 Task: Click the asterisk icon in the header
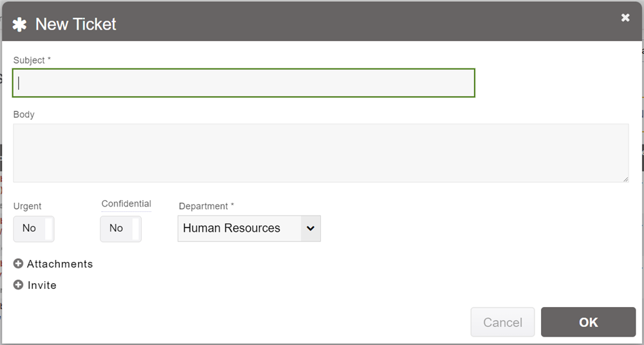point(20,24)
